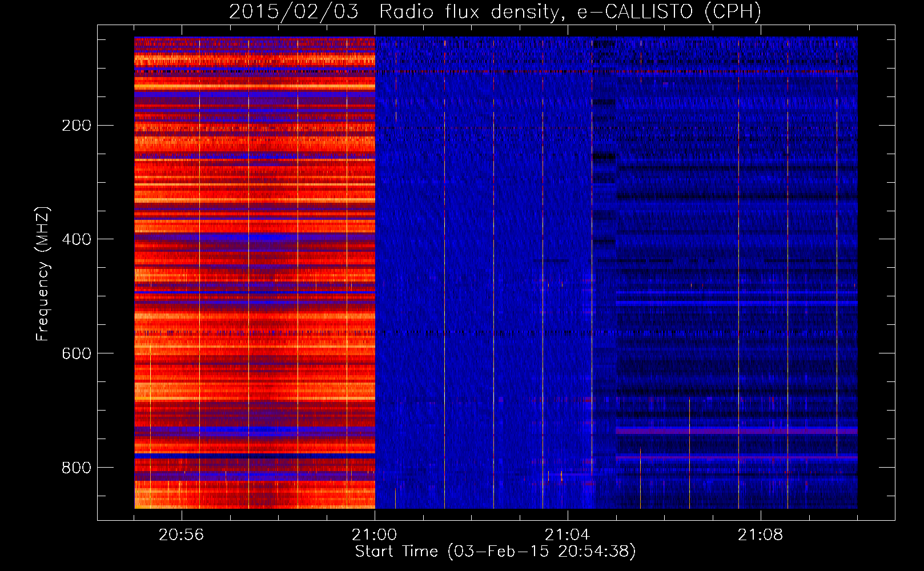Click the 21:04 time tick label

click(568, 535)
